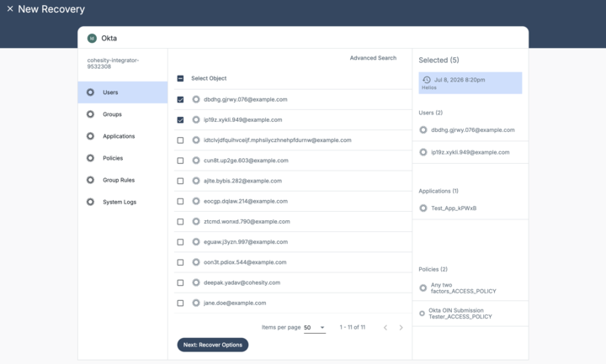Open the Policies category

click(123, 158)
